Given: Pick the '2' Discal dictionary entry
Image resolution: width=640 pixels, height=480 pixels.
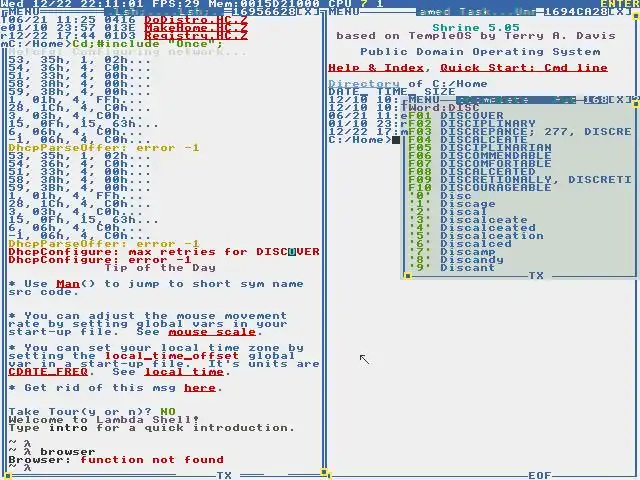Looking at the screenshot, I should click(x=448, y=212).
